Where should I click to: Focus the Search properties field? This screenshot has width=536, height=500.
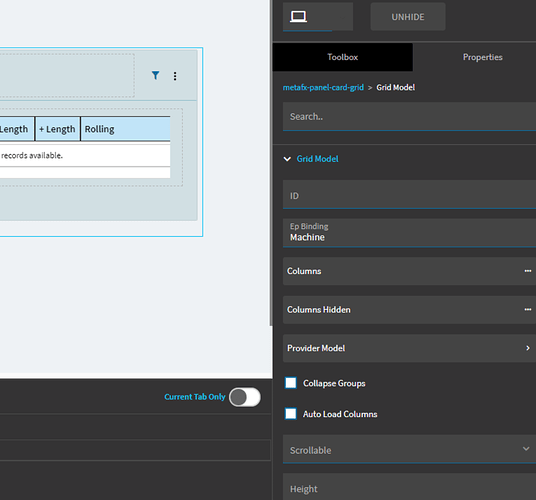point(410,117)
